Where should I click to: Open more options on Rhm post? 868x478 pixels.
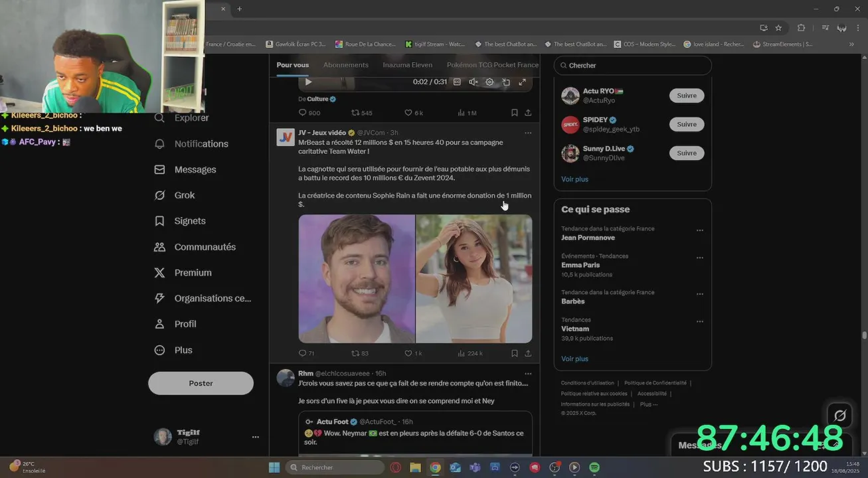[x=528, y=374]
